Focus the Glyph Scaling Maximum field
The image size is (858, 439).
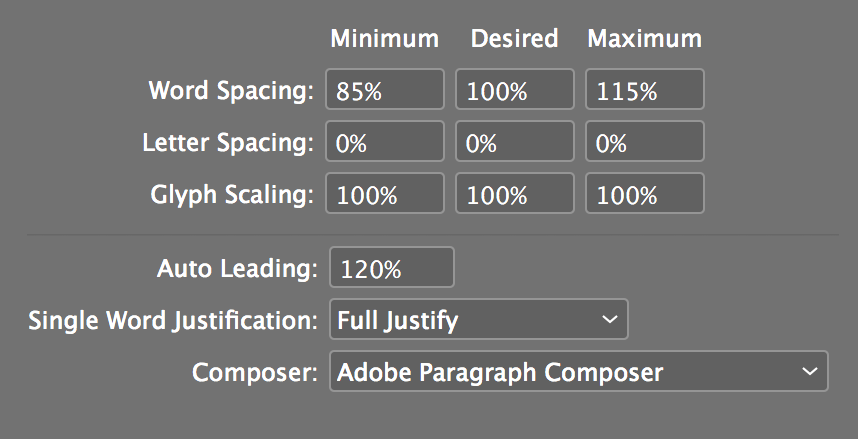click(x=645, y=194)
